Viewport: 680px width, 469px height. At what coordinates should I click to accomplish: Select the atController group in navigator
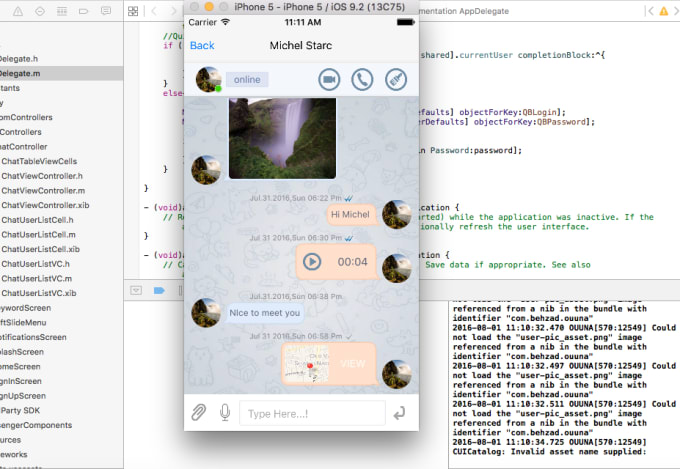[x=23, y=147]
